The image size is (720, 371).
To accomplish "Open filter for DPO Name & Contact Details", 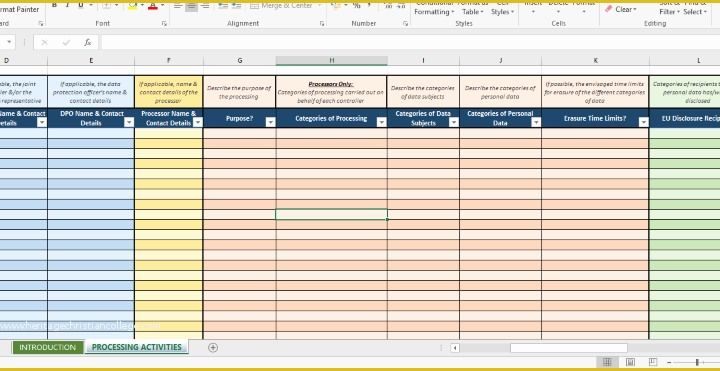I will click(129, 122).
